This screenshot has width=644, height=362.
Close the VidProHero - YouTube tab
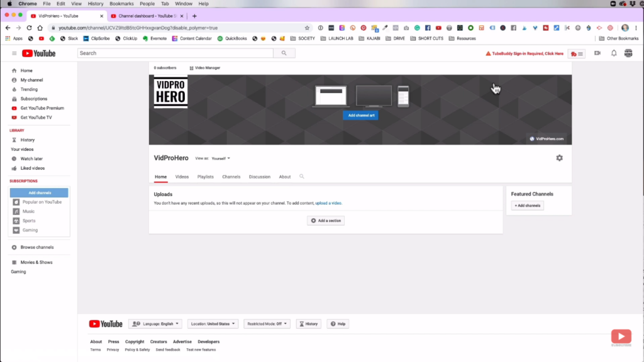(x=101, y=16)
